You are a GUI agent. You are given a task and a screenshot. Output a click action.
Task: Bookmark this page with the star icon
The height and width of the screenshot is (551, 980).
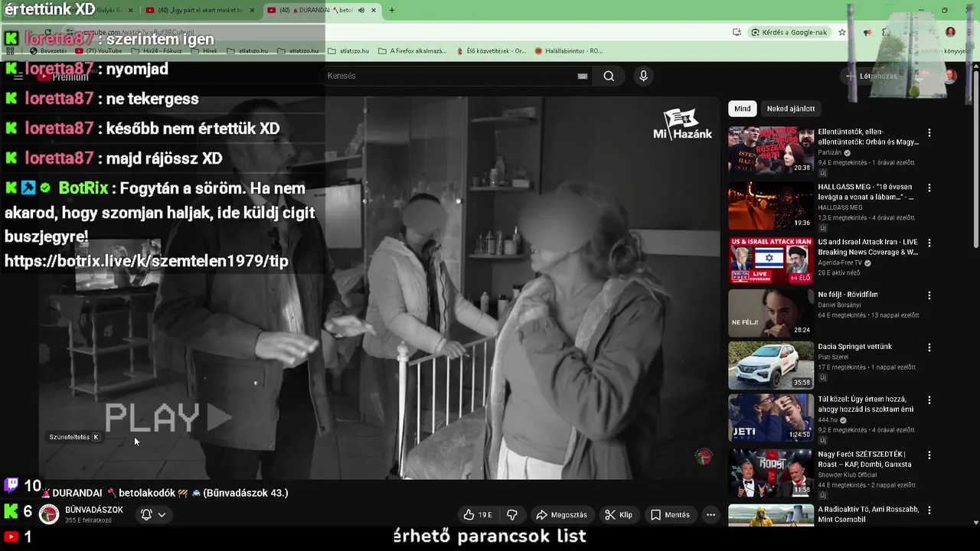pos(842,32)
